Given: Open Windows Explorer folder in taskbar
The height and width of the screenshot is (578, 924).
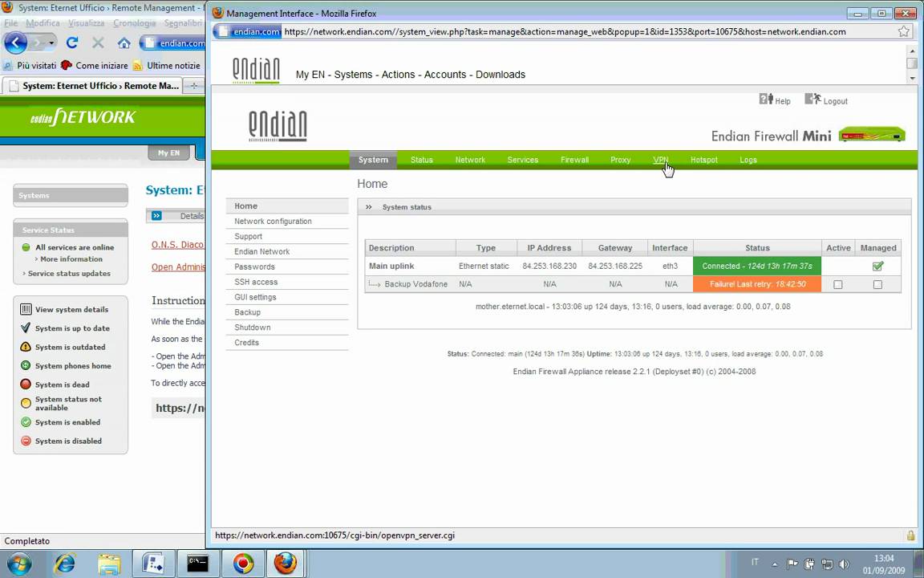Looking at the screenshot, I should click(109, 564).
